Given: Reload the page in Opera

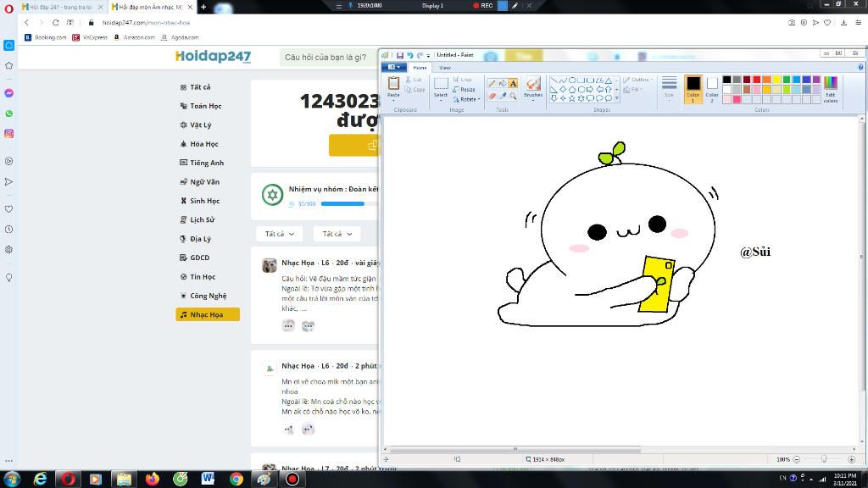Looking at the screenshot, I should (55, 23).
